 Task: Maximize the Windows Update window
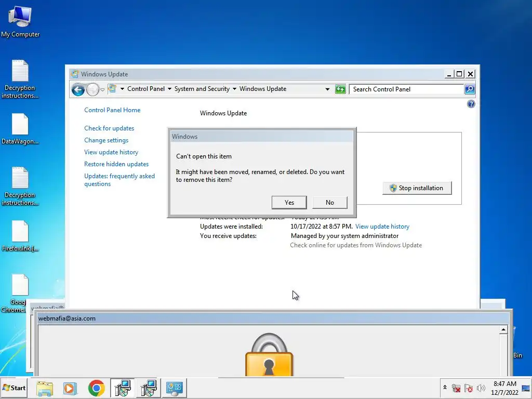tap(459, 74)
